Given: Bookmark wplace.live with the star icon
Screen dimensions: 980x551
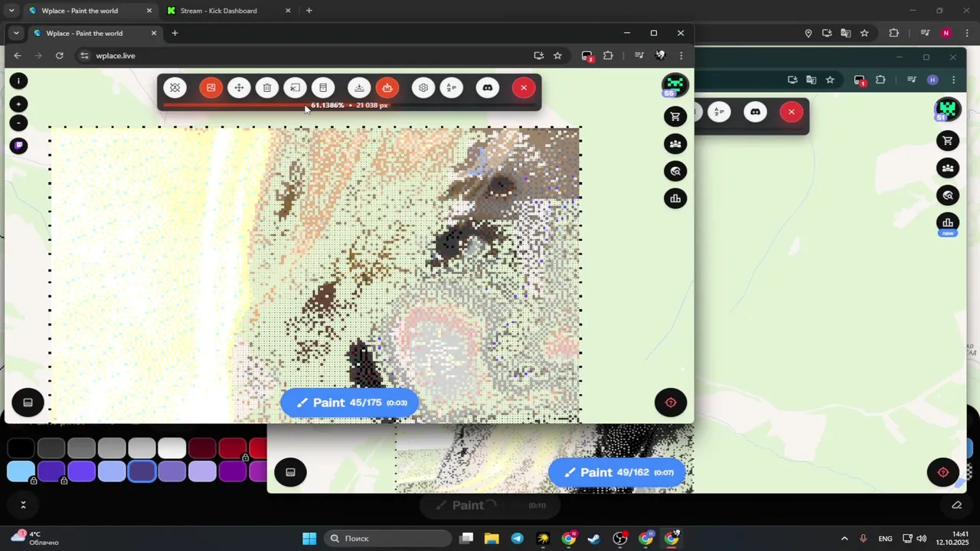Looking at the screenshot, I should 557,56.
